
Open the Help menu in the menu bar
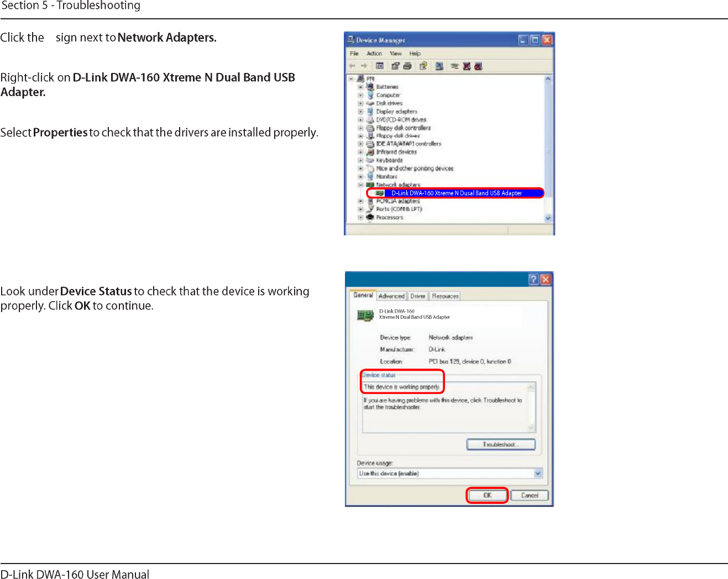point(415,54)
